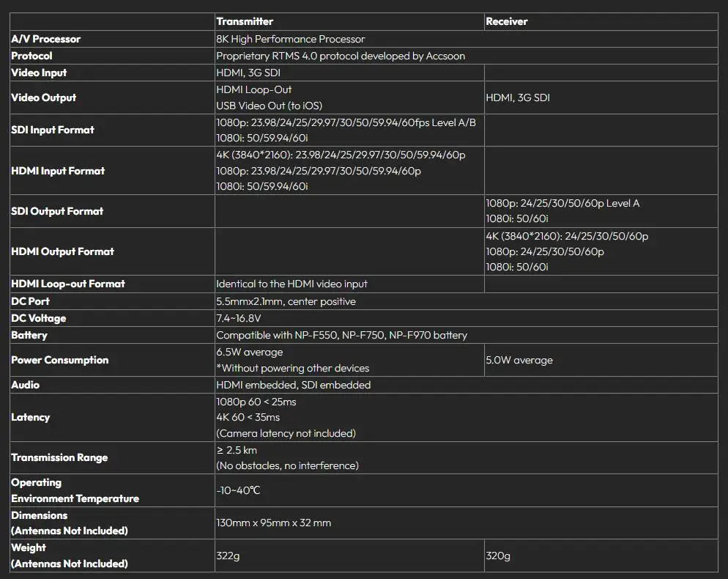728x579 pixels.
Task: Click '5.5mmx2.1mm, center positive' text
Action: 286,301
